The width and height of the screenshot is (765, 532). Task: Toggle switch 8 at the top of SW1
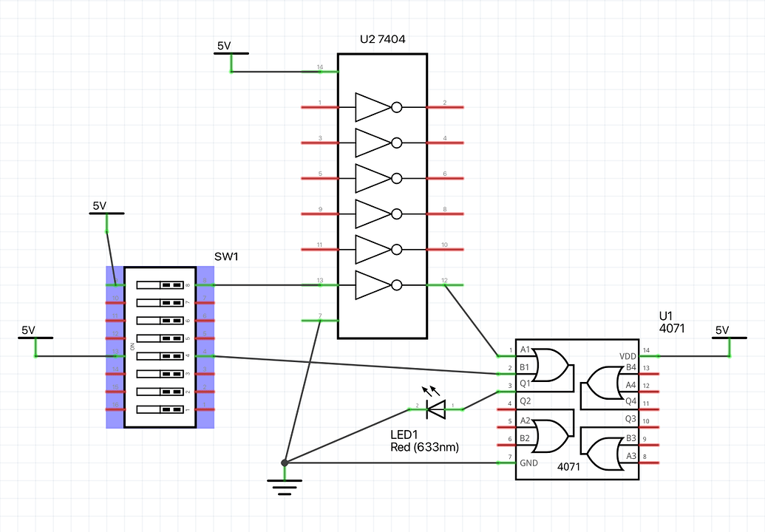(x=161, y=283)
